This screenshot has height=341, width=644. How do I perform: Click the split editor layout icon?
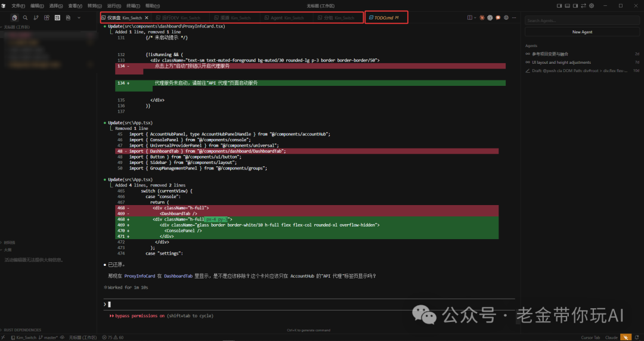(470, 18)
